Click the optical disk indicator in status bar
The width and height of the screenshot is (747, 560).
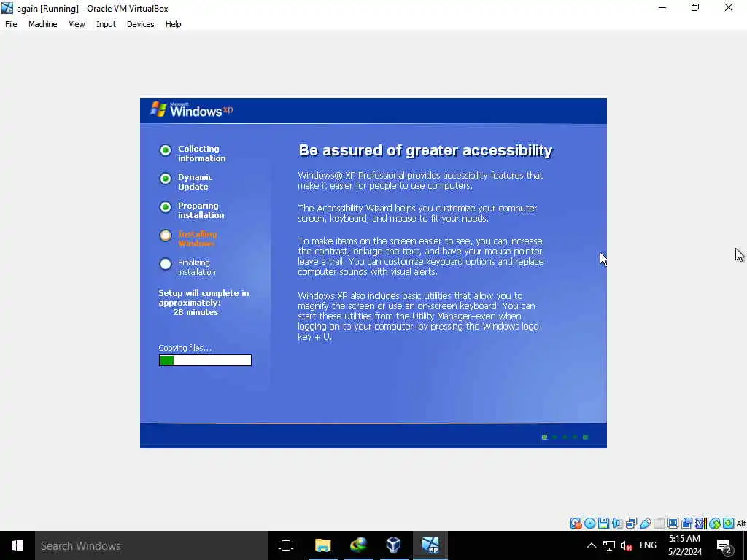[x=589, y=524]
